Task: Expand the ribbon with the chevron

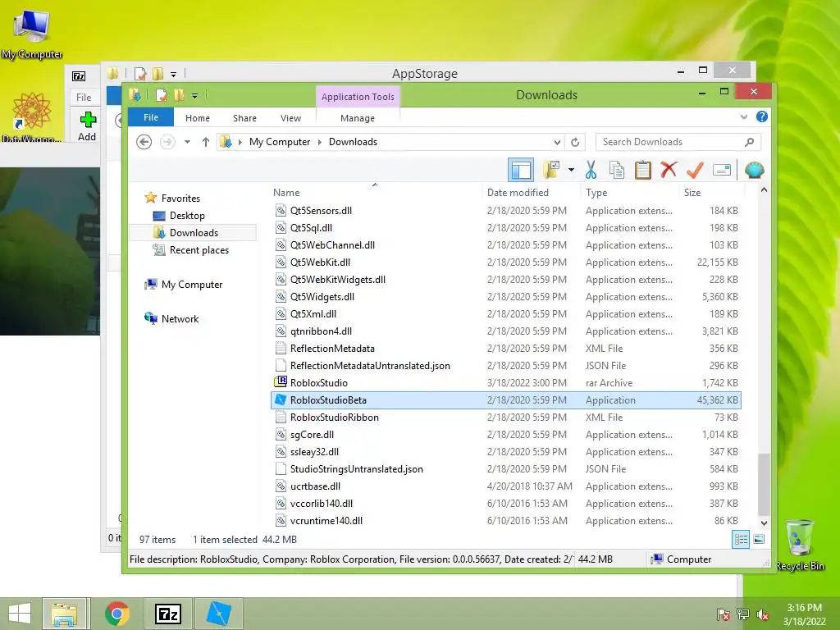Action: [743, 116]
